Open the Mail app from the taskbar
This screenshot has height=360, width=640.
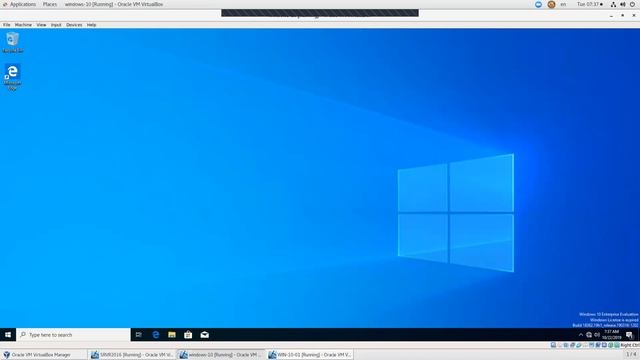pos(204,335)
